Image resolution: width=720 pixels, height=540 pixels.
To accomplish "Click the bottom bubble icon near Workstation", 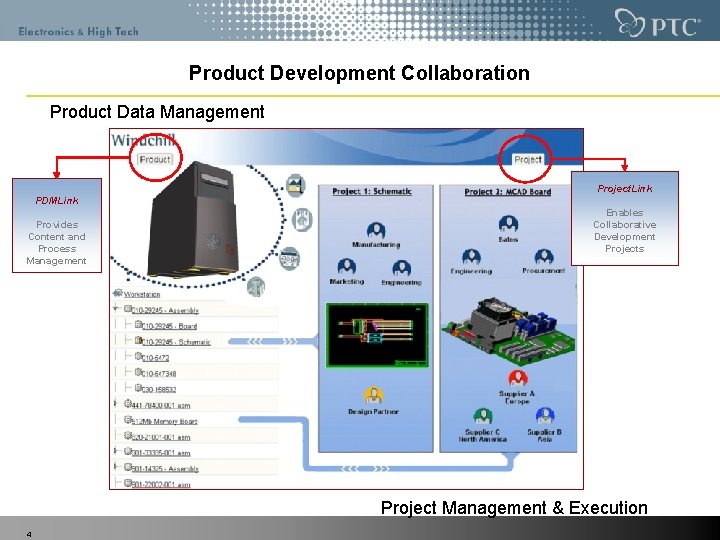I will [256, 287].
